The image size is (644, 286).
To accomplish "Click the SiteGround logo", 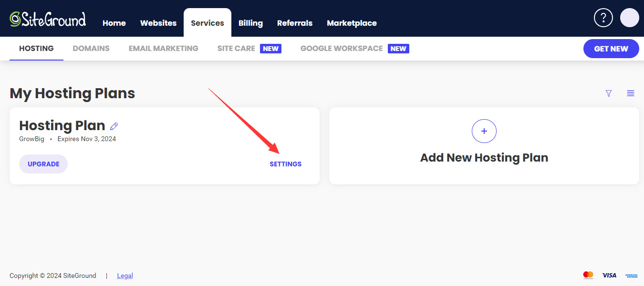I will pyautogui.click(x=48, y=19).
